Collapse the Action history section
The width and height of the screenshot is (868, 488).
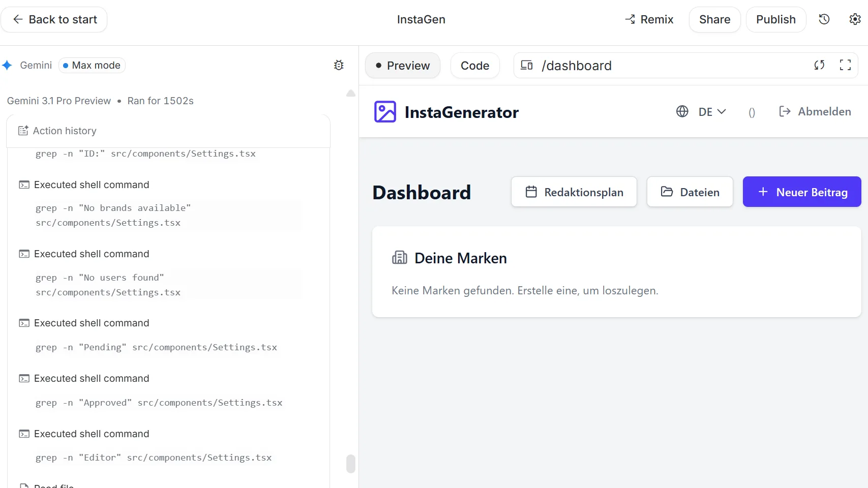[x=65, y=131]
